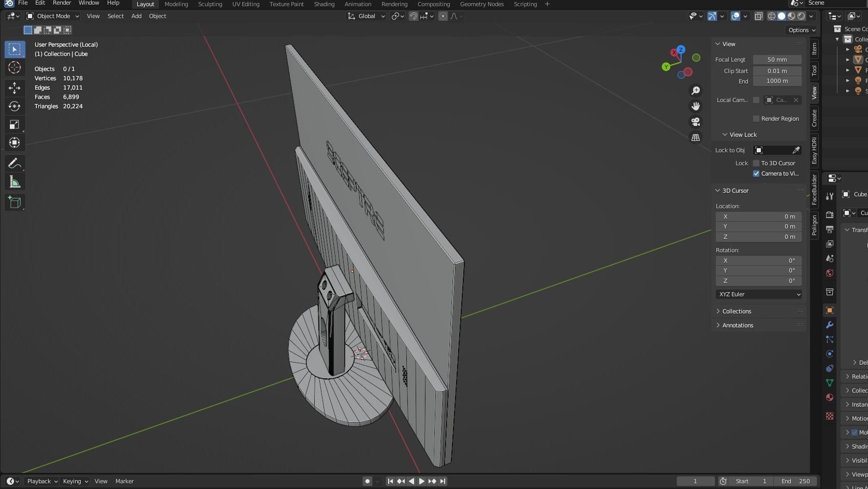
Task: Toggle viewport gizmos button
Action: (x=713, y=16)
